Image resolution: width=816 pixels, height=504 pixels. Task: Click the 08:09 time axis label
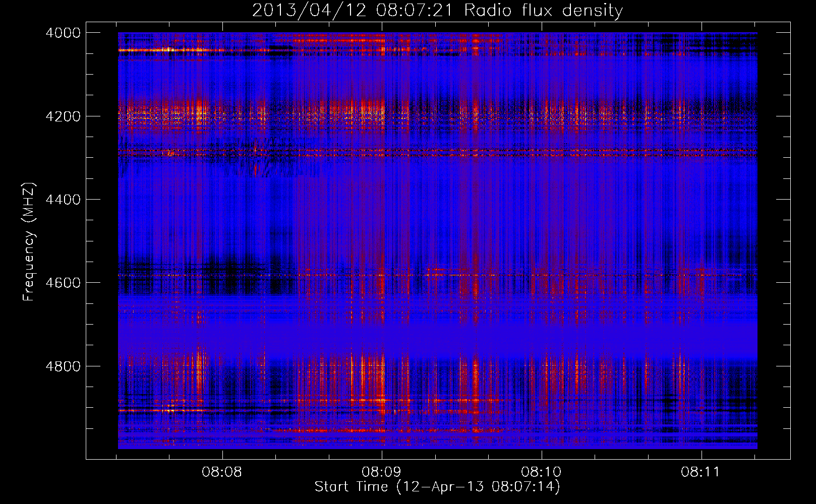pyautogui.click(x=382, y=472)
